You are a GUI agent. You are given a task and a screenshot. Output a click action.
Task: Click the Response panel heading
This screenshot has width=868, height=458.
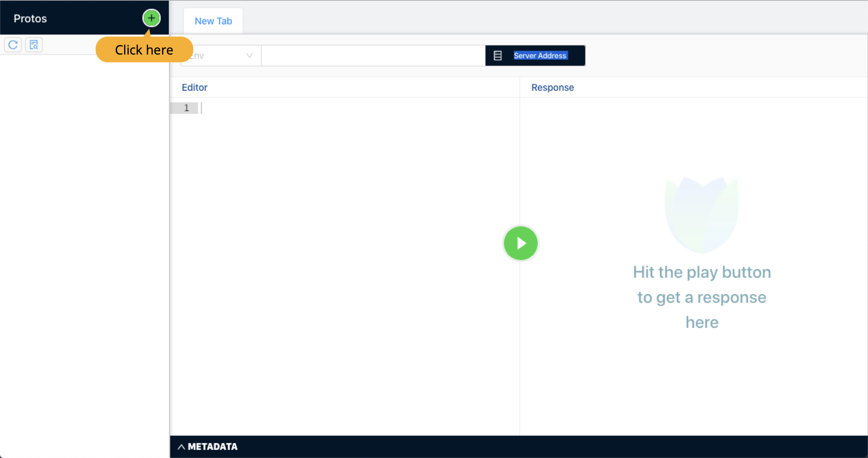click(552, 87)
